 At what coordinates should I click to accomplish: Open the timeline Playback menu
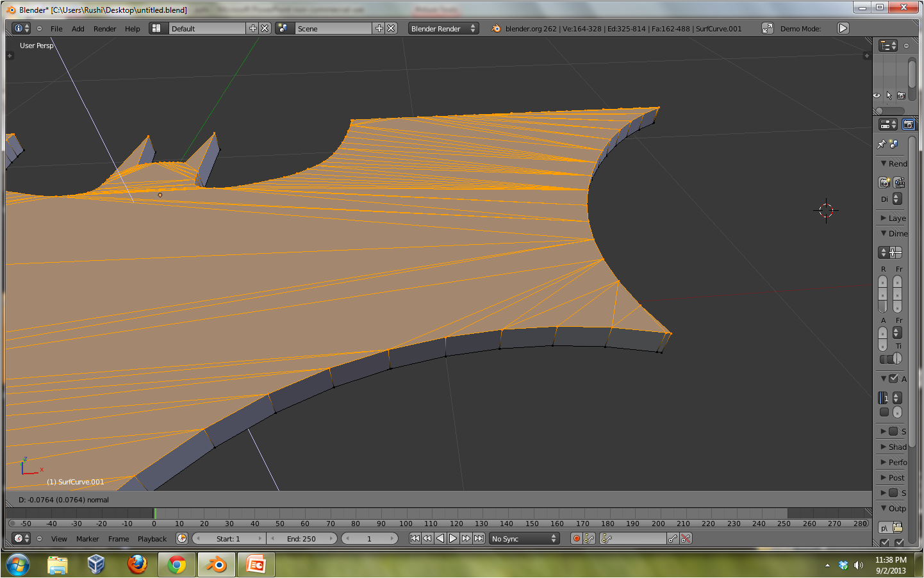152,539
